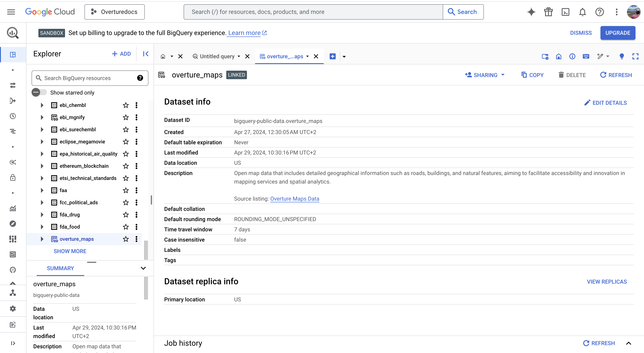
Task: Star the ebi_chembl dataset
Action: pos(126,105)
